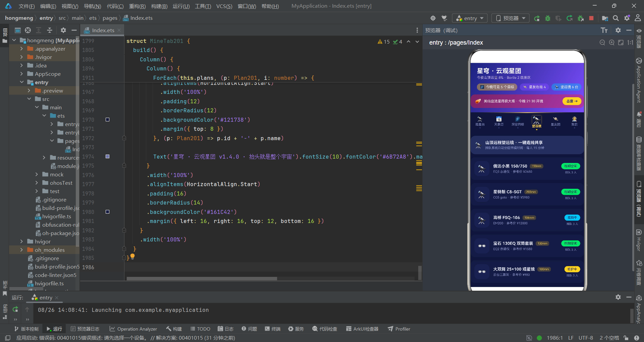The height and width of the screenshot is (342, 644).
Task: Click the Run entry green arrow icon
Action: 537,18
